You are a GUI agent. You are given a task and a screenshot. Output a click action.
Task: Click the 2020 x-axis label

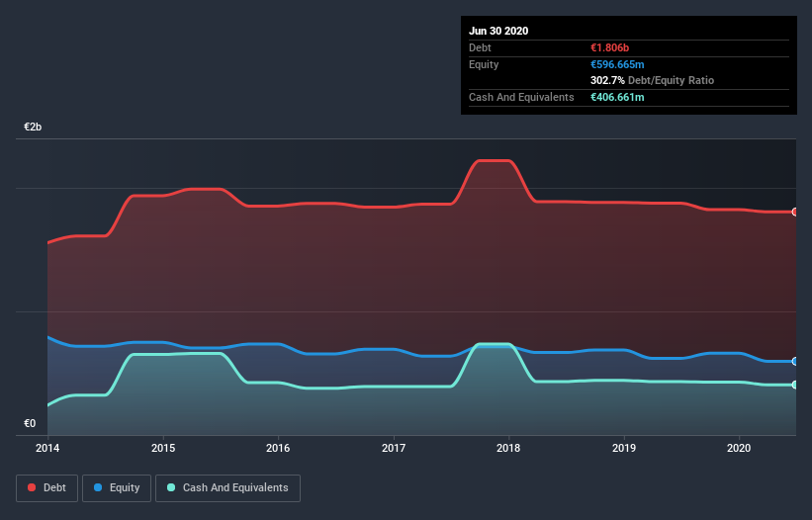pos(739,448)
